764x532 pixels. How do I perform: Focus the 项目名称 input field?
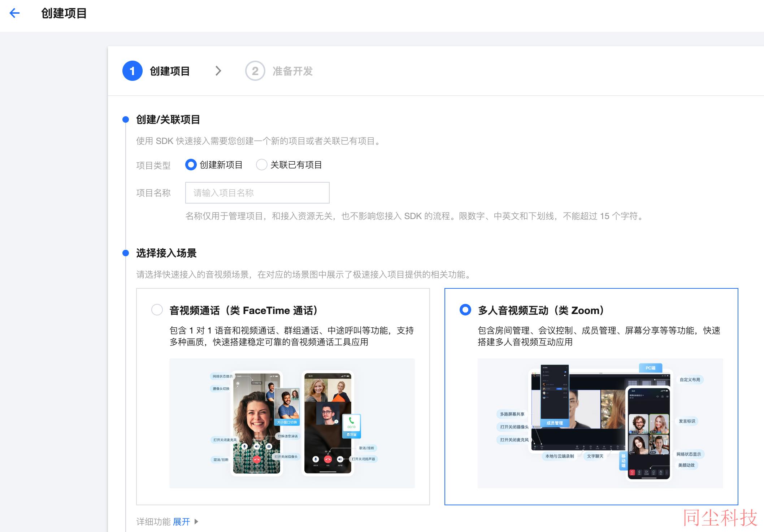coord(257,193)
